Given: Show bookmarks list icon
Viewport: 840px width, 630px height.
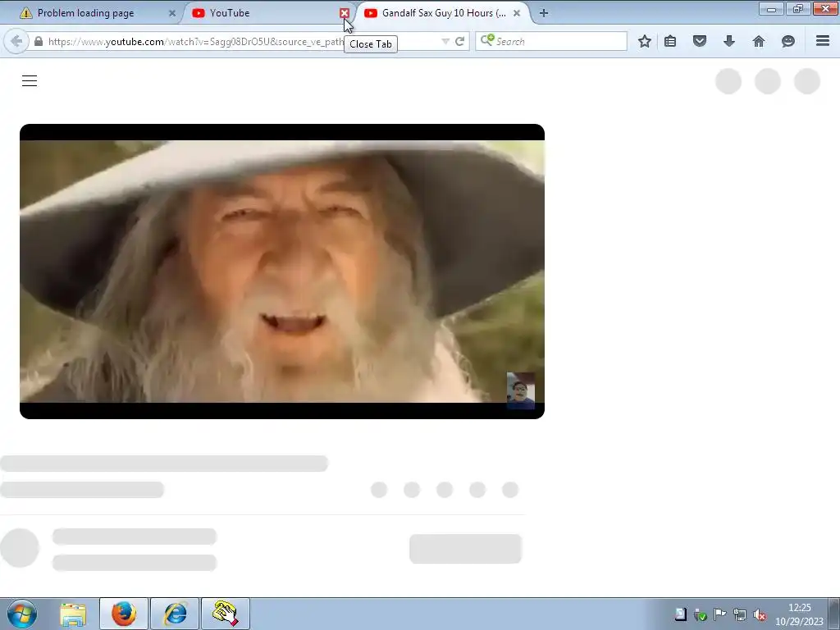Looking at the screenshot, I should point(670,41).
